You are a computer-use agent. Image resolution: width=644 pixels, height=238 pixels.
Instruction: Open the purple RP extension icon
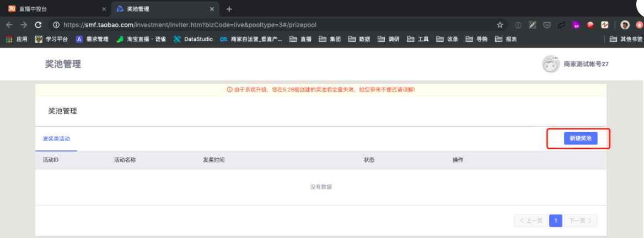click(576, 25)
